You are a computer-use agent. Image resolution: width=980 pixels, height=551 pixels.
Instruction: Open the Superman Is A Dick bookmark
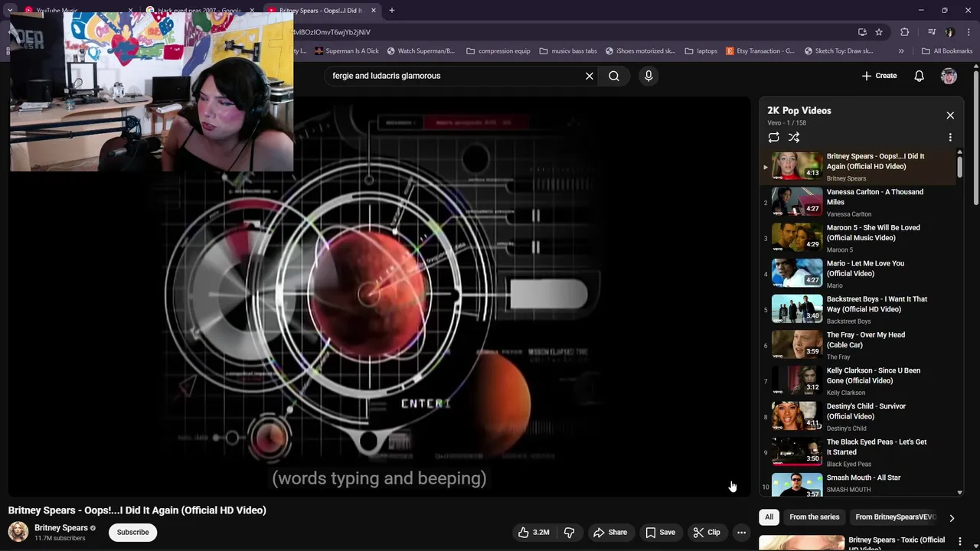pyautogui.click(x=346, y=51)
